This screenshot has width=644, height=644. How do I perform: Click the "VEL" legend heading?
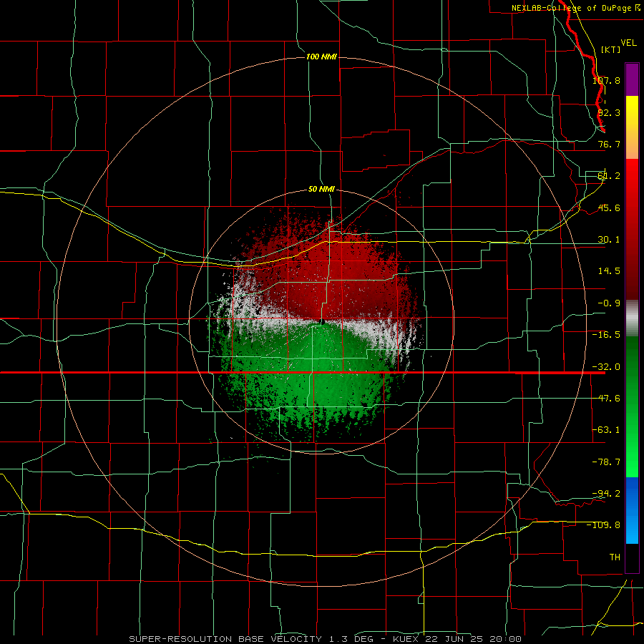[628, 43]
